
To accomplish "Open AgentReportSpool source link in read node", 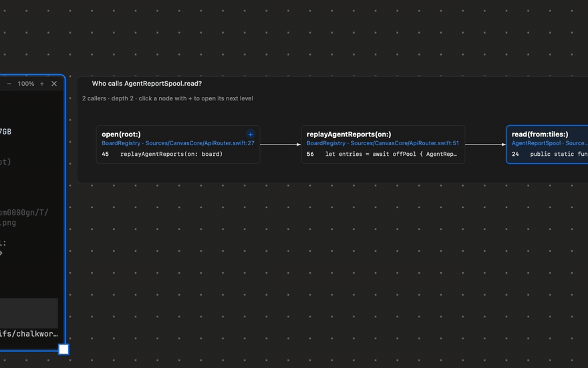I will pyautogui.click(x=549, y=143).
